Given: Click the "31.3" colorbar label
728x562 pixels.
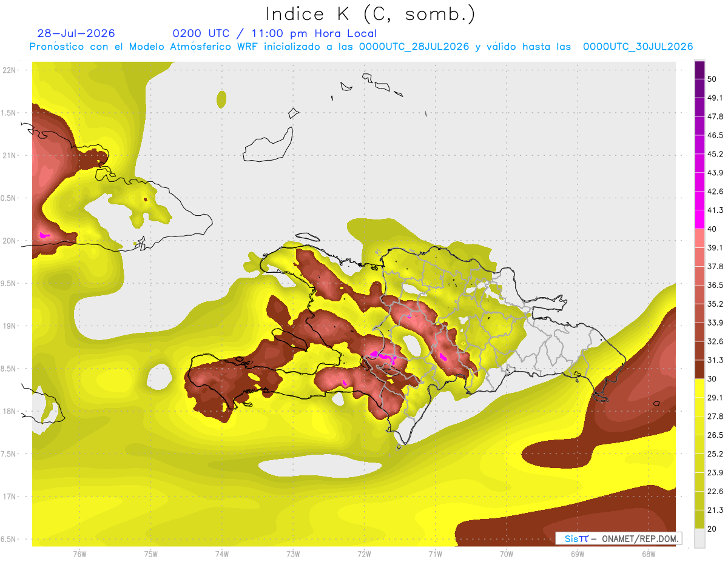Looking at the screenshot, I should coord(715,360).
